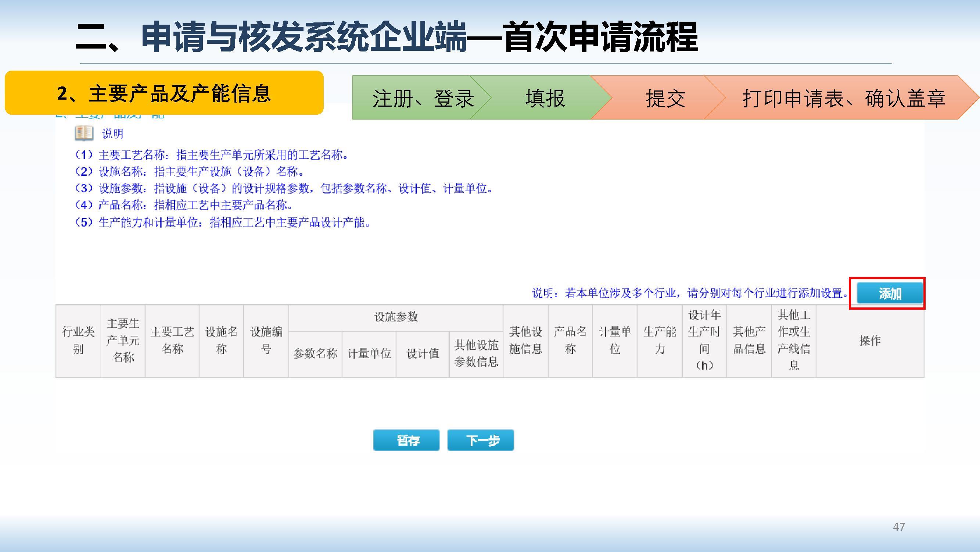
Task: Click the 生产能力 column header
Action: [659, 340]
